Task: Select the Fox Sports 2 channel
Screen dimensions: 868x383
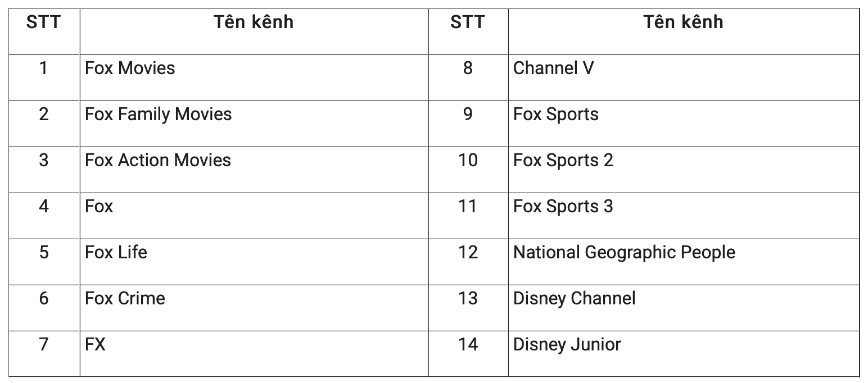Action: 563,161
